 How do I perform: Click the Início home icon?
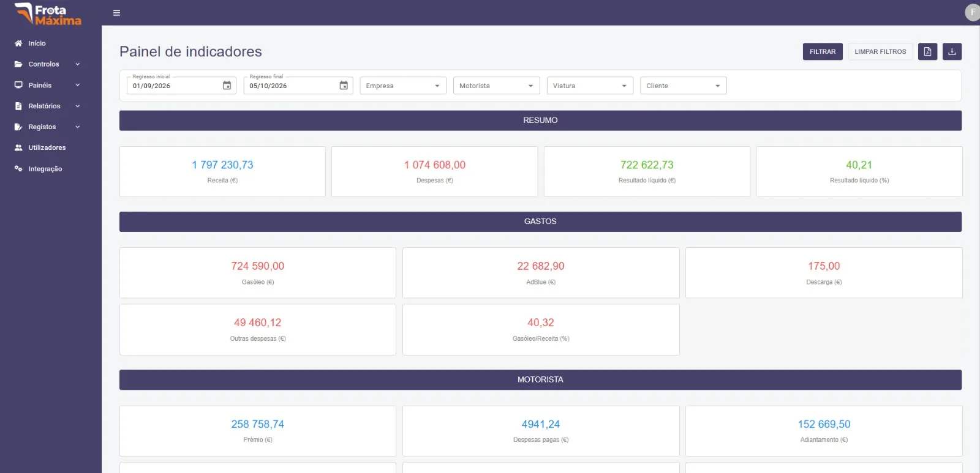click(x=18, y=43)
